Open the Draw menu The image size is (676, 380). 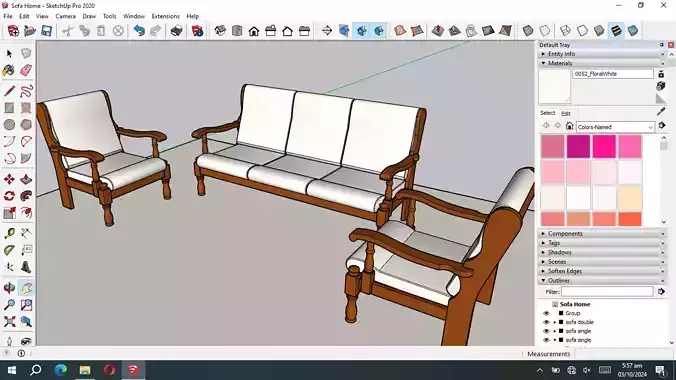coord(89,16)
